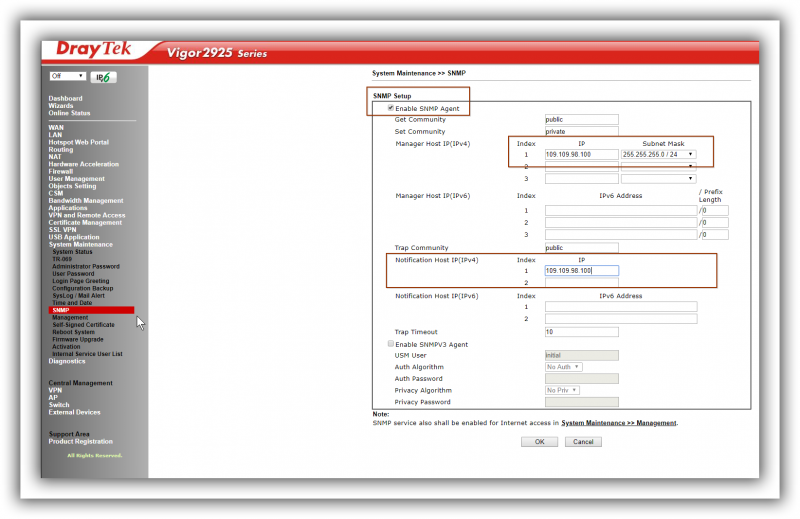Expand the Auth Algorithm dropdown

[x=563, y=367]
